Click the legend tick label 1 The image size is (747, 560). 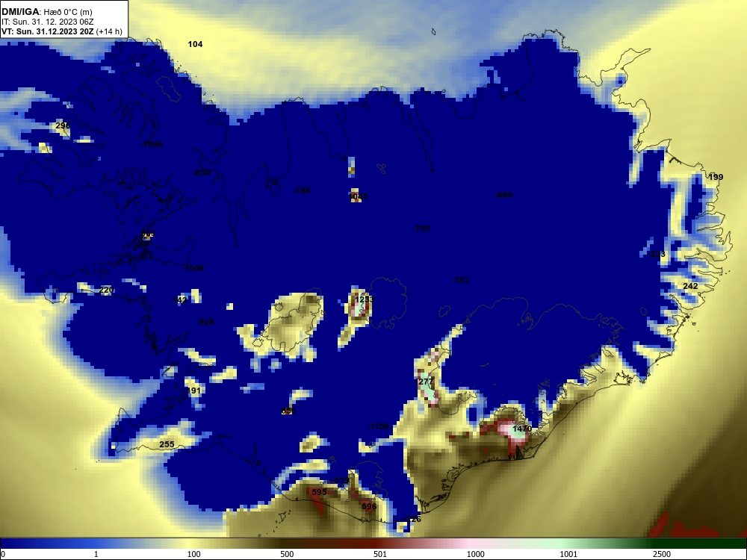(96, 554)
